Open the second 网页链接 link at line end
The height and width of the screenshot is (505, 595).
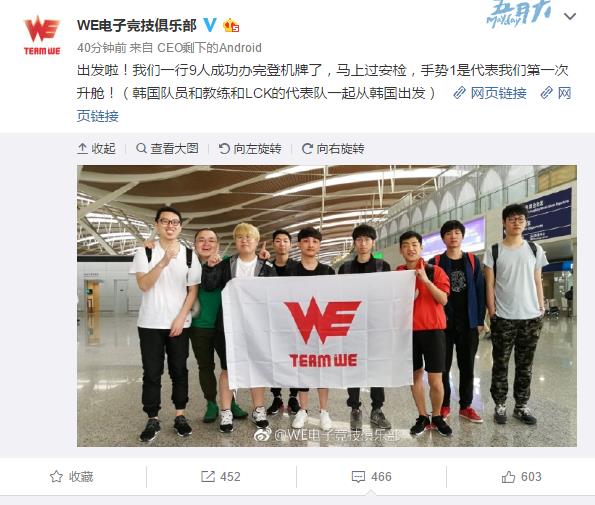[x=556, y=93]
